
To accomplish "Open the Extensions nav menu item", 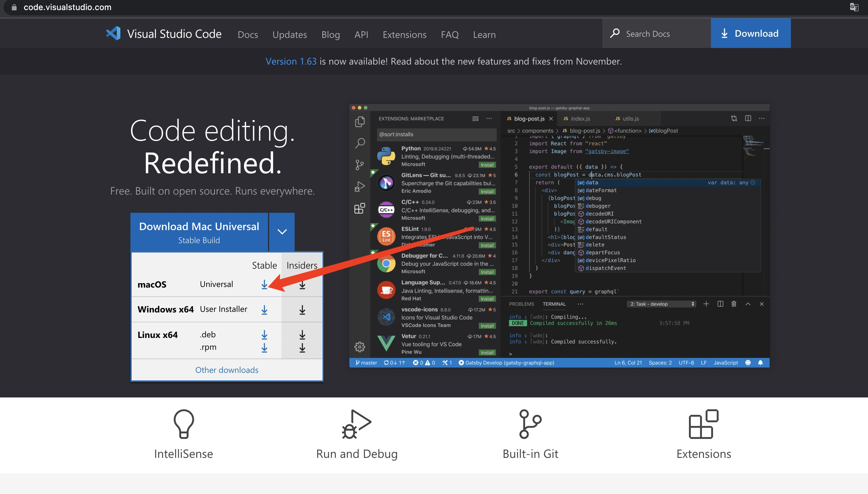I will click(x=404, y=35).
